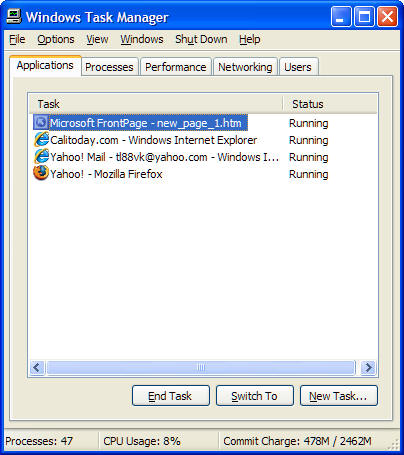The image size is (404, 455).
Task: Switch to the Networking tab
Action: 245,67
